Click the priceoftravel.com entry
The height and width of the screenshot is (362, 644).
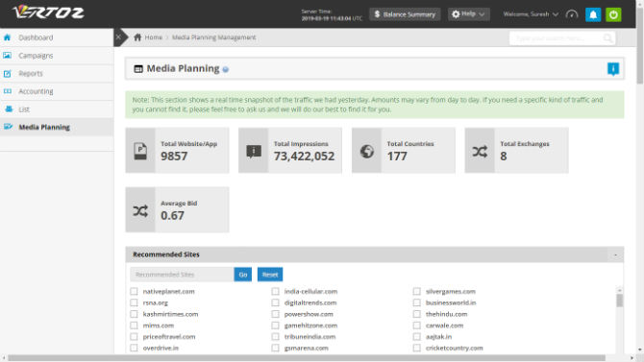coord(169,336)
